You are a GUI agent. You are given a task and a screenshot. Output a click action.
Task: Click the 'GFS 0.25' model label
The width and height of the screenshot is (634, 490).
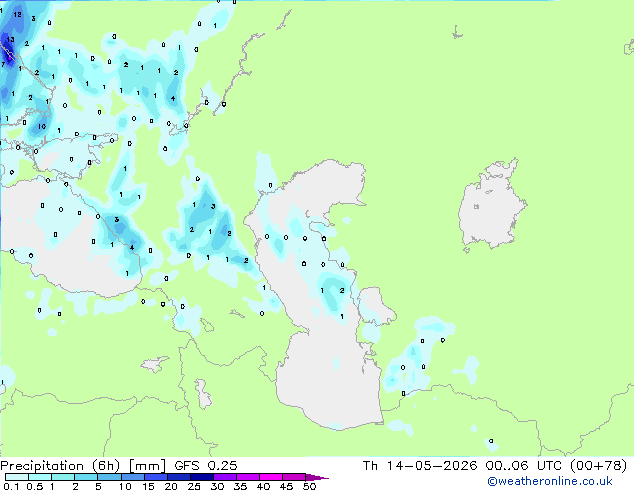(205, 466)
